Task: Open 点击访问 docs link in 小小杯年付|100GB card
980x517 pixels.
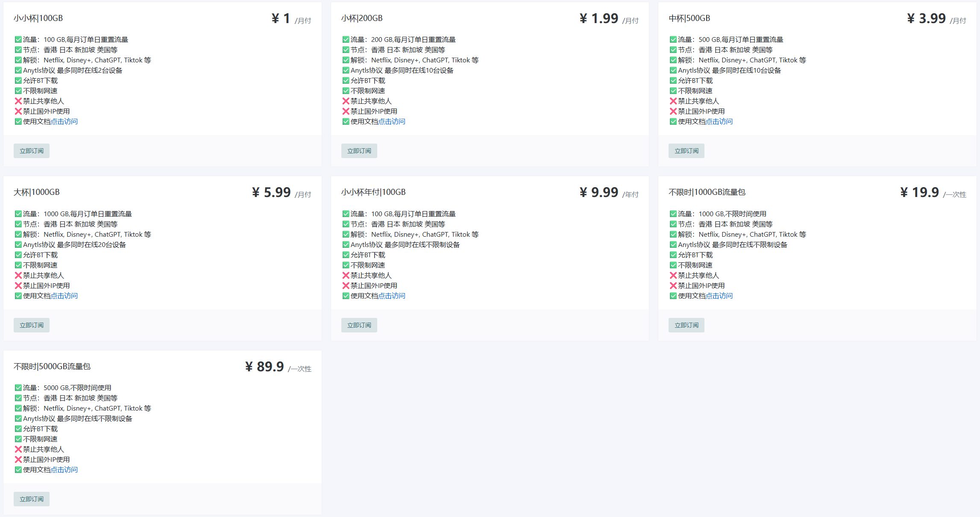Action: 392,296
